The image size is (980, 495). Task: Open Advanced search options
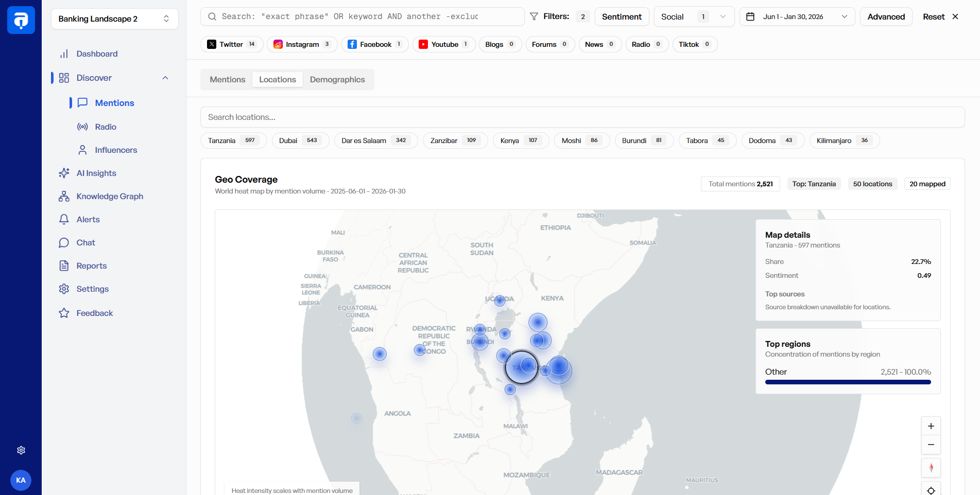(886, 16)
